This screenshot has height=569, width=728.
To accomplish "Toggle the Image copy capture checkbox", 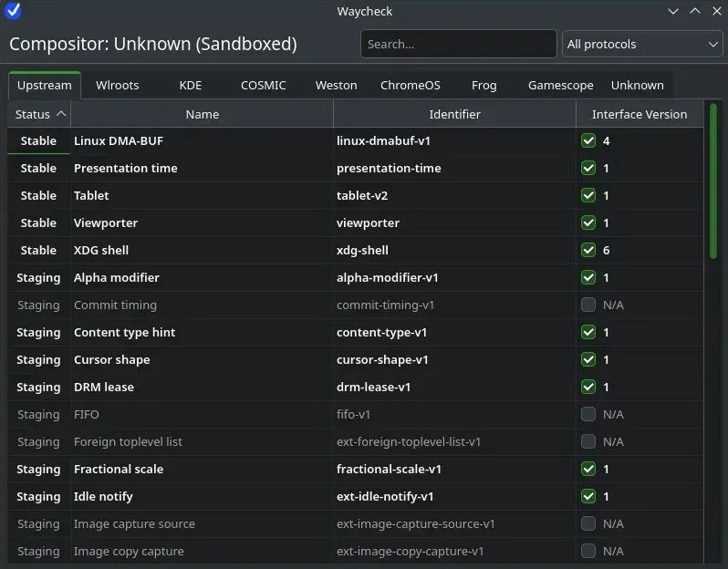I will pos(588,551).
